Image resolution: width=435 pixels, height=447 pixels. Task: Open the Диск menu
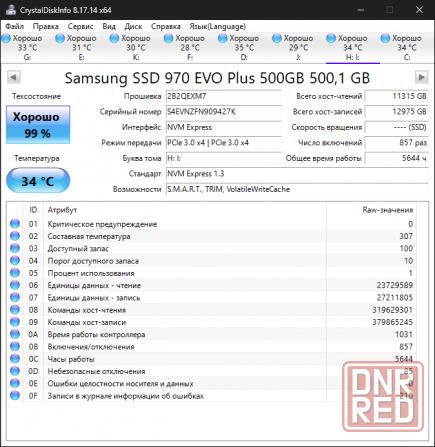(x=133, y=26)
